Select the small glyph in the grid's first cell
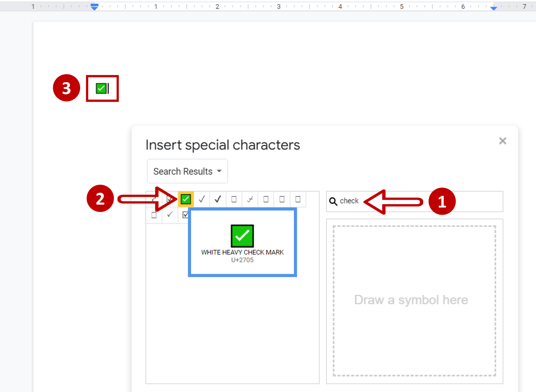The height and width of the screenshot is (392, 536). [x=154, y=199]
